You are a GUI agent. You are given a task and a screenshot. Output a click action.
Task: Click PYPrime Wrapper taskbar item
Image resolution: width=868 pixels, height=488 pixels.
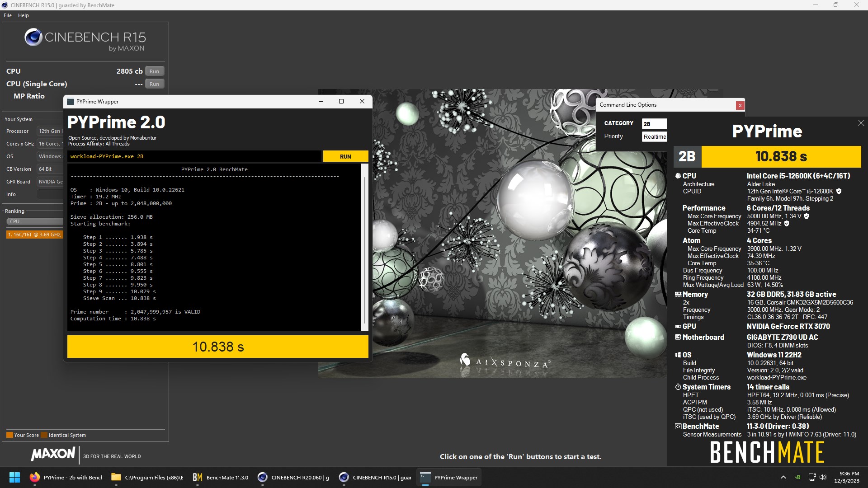pos(449,477)
